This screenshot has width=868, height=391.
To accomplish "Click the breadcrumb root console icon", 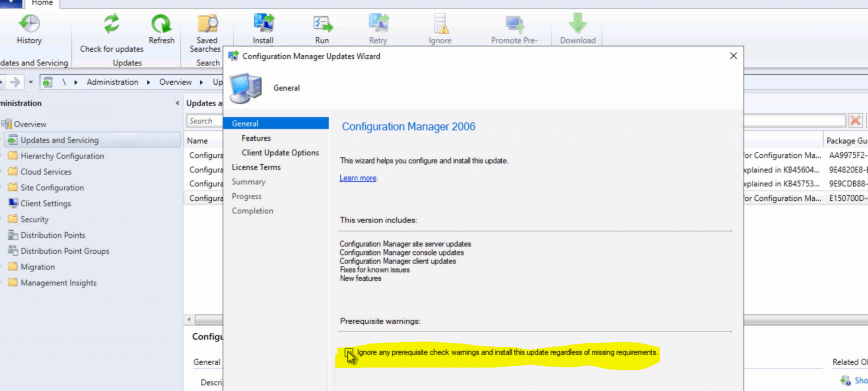I will point(48,82).
